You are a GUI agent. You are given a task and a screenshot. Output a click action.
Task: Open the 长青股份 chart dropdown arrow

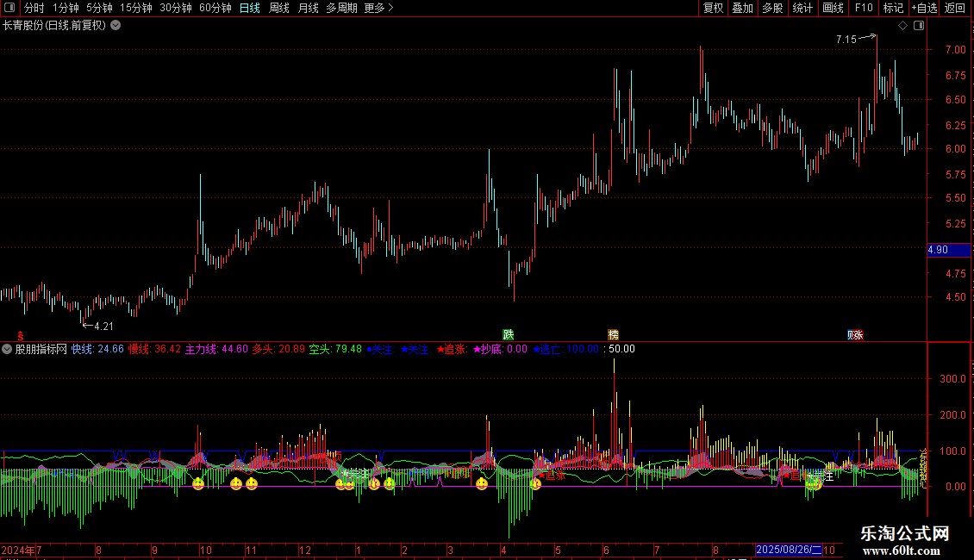[x=116, y=26]
